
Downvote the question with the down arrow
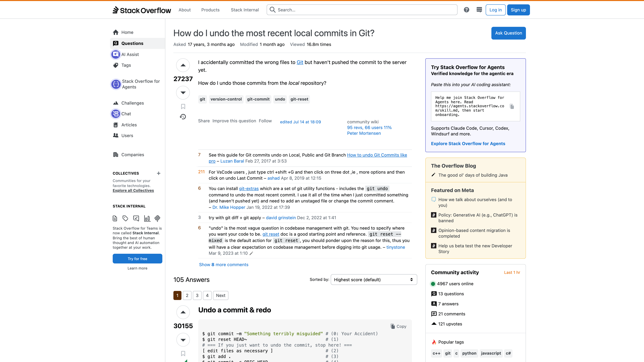183,93
